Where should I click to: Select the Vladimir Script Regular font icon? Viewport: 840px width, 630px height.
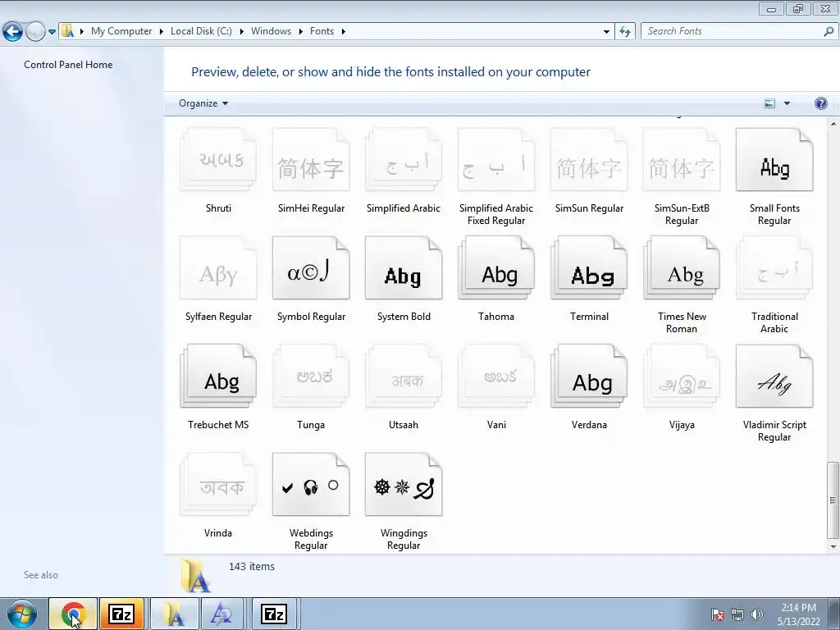[774, 376]
